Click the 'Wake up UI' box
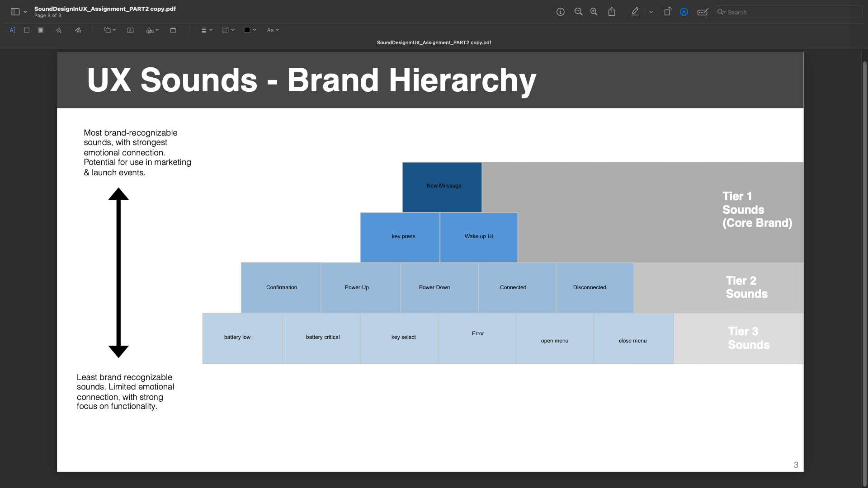The width and height of the screenshot is (868, 488). tap(479, 238)
